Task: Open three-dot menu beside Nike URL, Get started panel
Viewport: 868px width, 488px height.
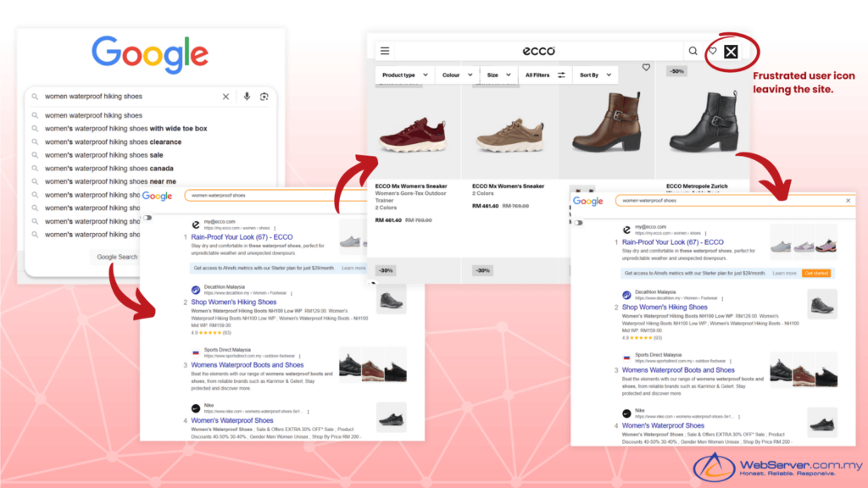Action: [x=739, y=417]
